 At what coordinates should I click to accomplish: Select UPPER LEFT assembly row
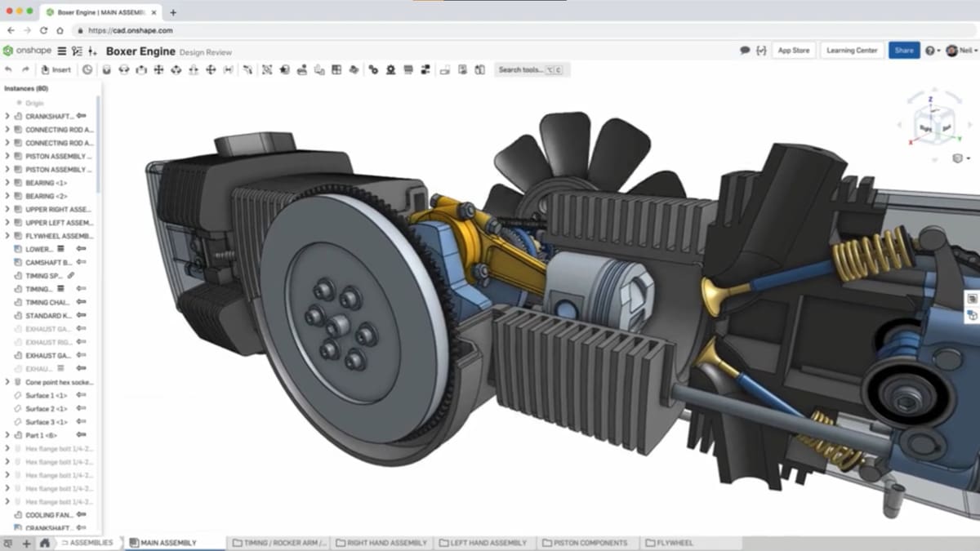[49, 223]
